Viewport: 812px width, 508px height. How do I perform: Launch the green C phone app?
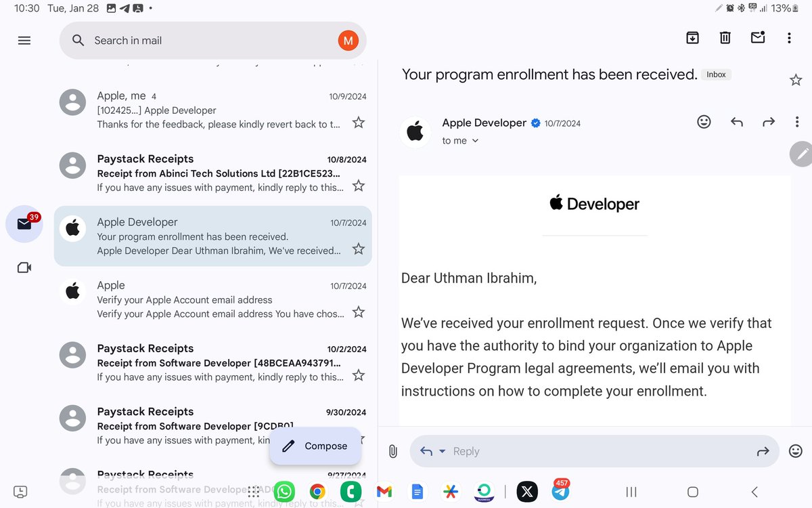pyautogui.click(x=351, y=492)
